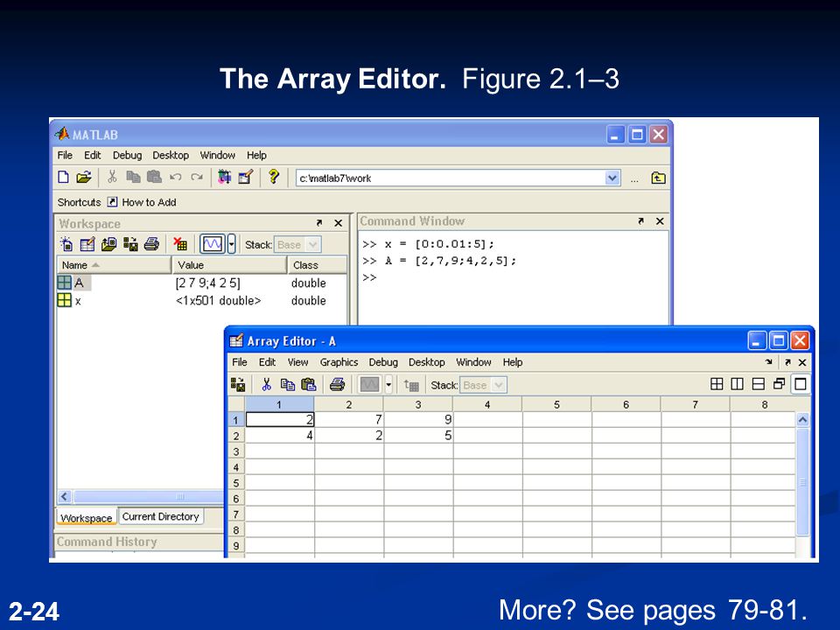Open Graphics menu in Array Editor
Image resolution: width=840 pixels, height=630 pixels.
point(339,362)
